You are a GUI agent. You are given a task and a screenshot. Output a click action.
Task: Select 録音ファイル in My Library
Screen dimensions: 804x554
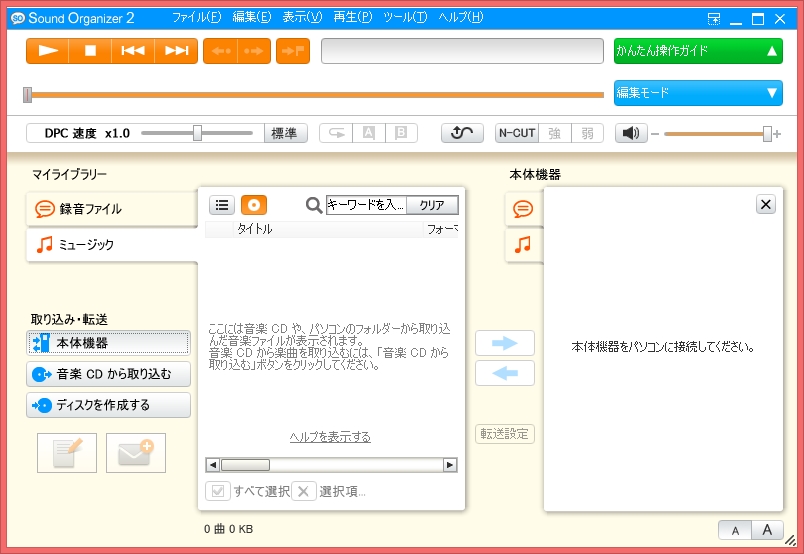pos(112,209)
